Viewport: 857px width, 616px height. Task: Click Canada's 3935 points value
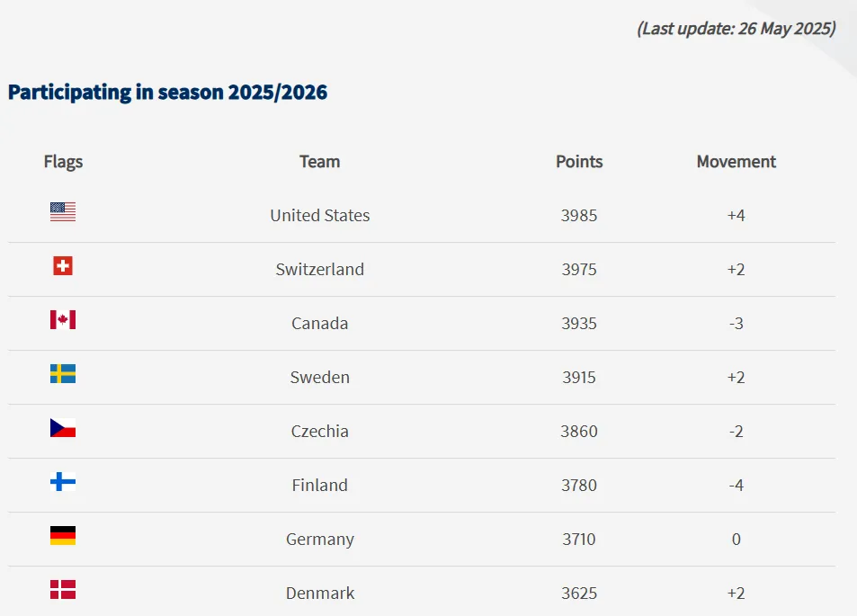pos(579,324)
